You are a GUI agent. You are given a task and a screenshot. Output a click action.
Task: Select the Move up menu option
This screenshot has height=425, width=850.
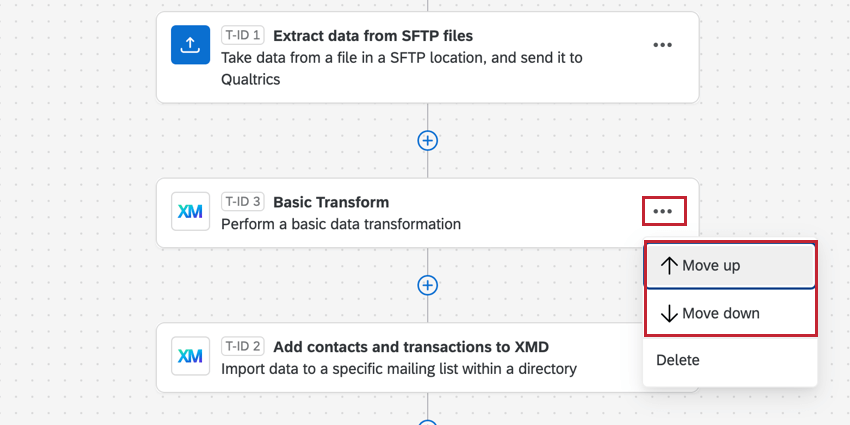pyautogui.click(x=730, y=266)
